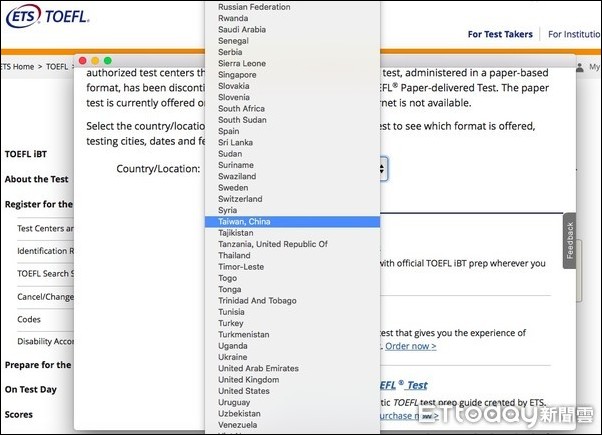Choose South Sudan in the list
The width and height of the screenshot is (602, 435).
click(x=242, y=120)
